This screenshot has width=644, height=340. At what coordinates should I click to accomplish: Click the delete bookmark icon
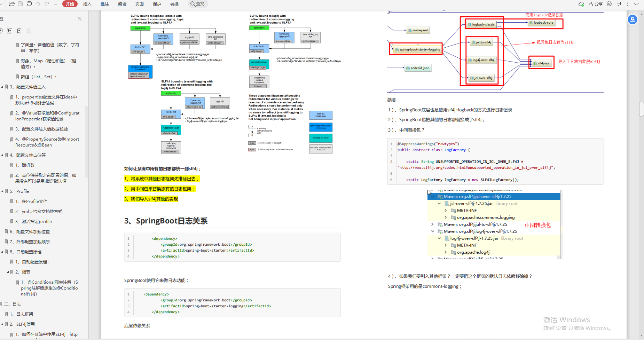[x=29, y=31]
